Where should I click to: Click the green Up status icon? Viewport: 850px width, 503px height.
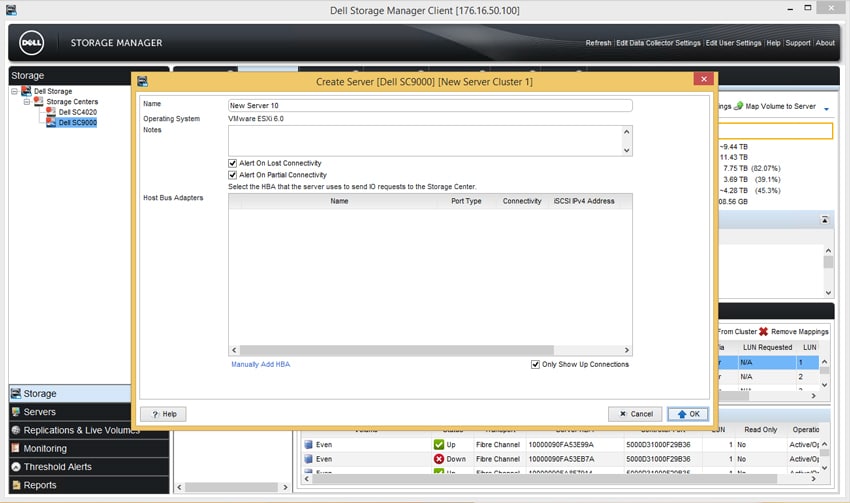click(x=439, y=444)
